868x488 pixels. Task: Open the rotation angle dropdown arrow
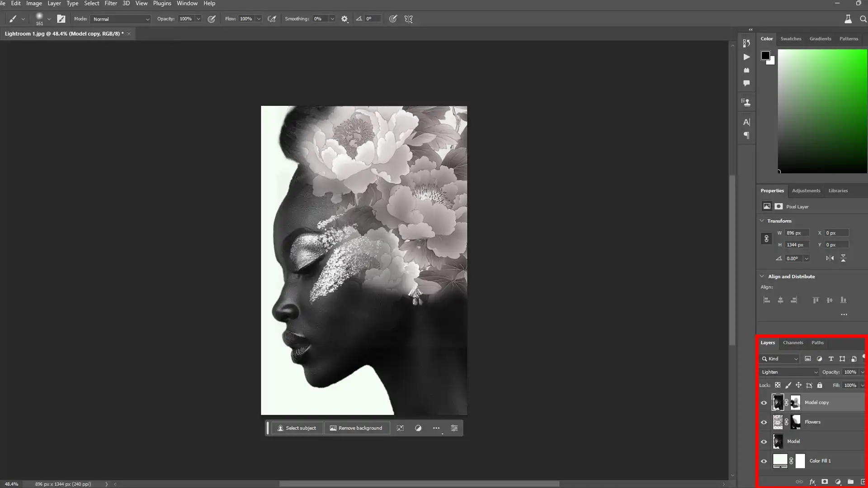(807, 258)
